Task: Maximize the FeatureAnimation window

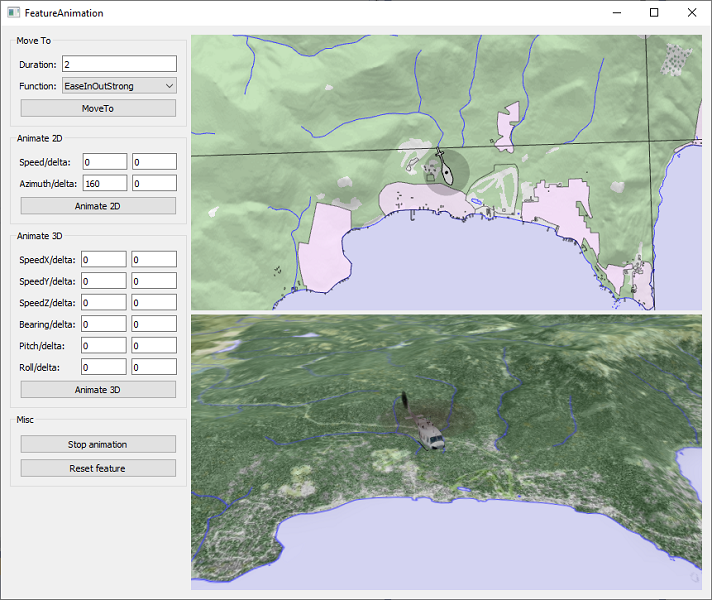Action: [x=654, y=13]
